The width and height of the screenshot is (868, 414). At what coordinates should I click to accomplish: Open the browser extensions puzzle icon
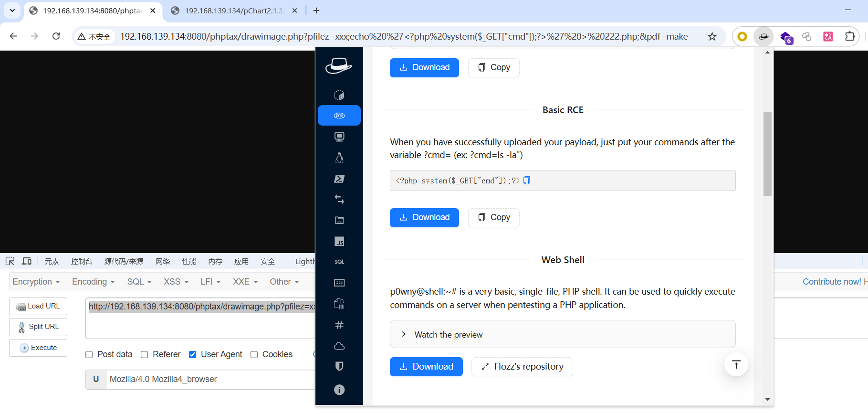(849, 36)
